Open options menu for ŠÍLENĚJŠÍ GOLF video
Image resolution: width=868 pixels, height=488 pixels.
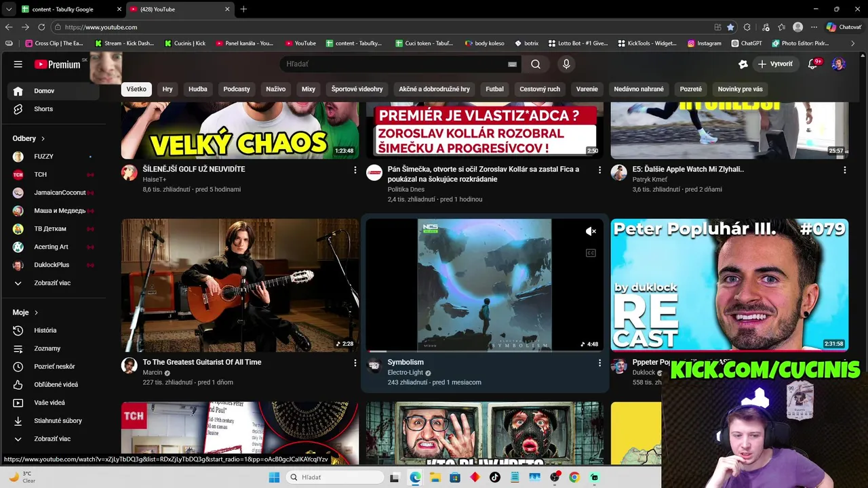[355, 170]
